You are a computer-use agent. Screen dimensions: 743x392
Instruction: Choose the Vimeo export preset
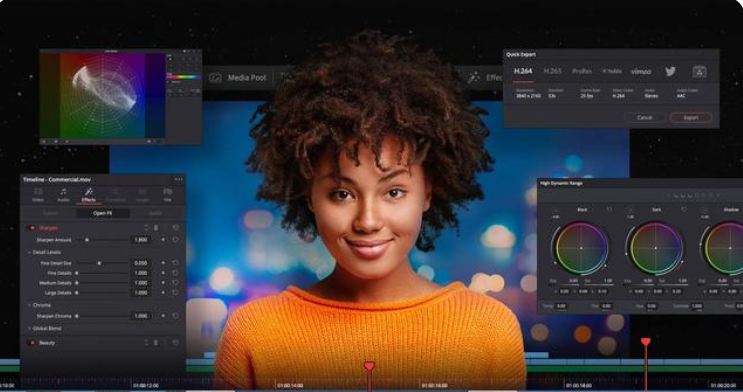pos(641,72)
